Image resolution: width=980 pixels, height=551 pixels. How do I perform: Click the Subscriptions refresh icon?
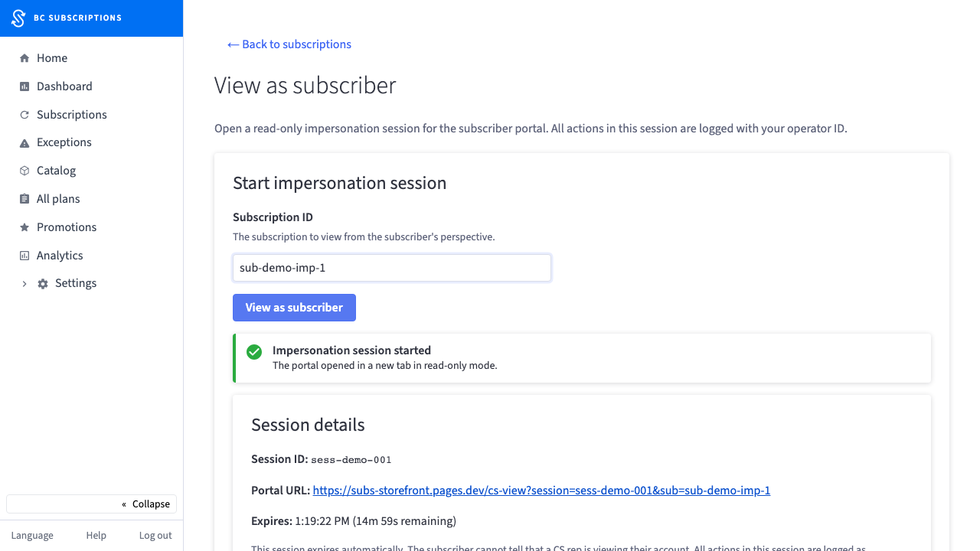point(24,115)
